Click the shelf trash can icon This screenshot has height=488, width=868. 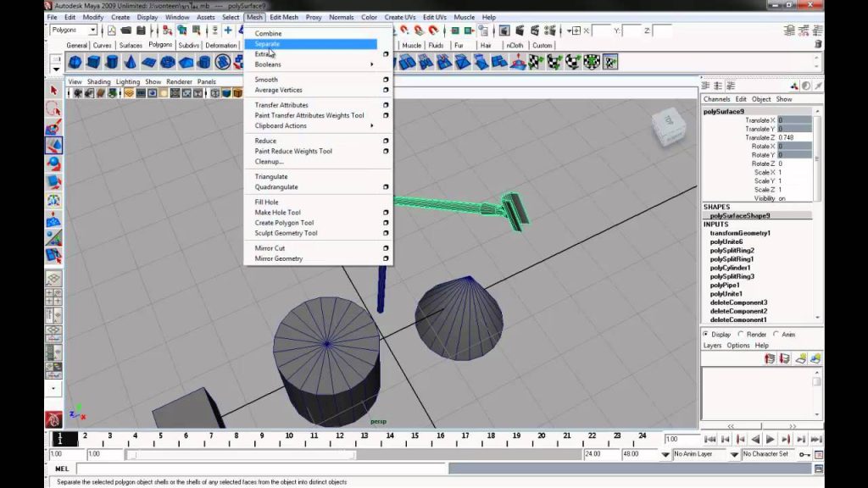pyautogui.click(x=818, y=44)
